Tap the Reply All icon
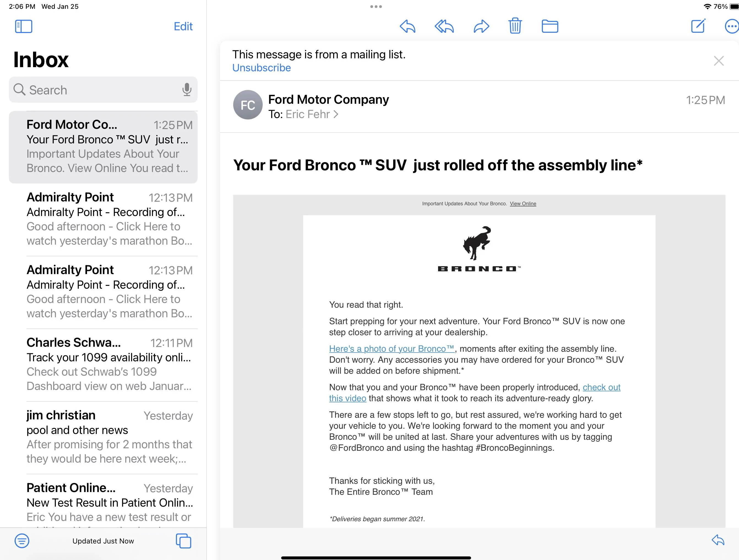This screenshot has width=739, height=560. point(444,26)
